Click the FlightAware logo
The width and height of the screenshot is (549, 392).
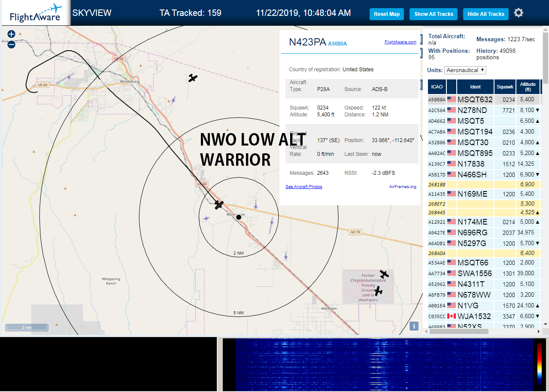click(35, 13)
